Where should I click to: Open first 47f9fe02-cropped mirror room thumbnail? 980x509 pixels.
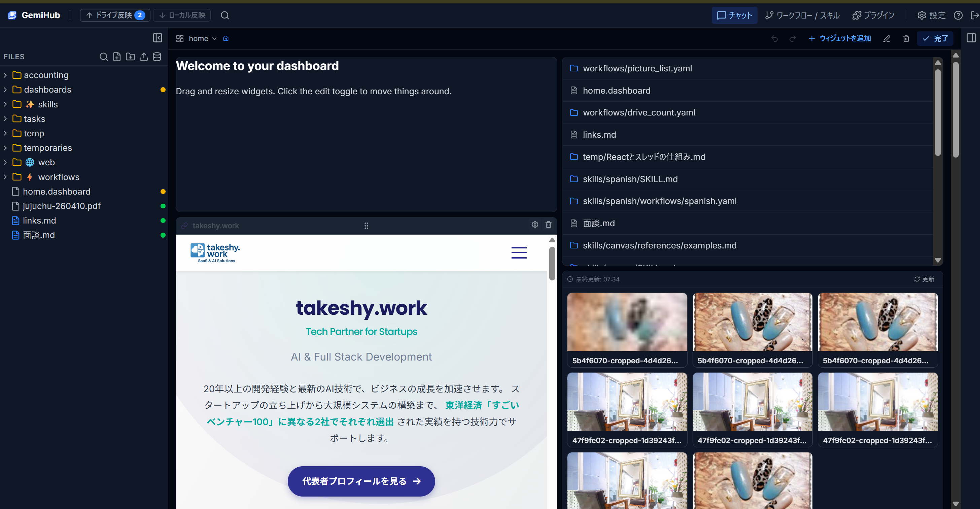(627, 402)
